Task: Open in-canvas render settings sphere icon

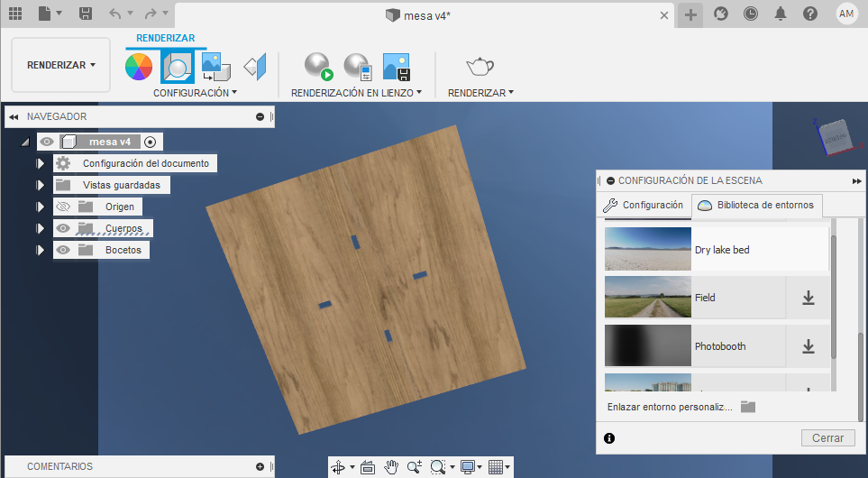Action: point(358,67)
